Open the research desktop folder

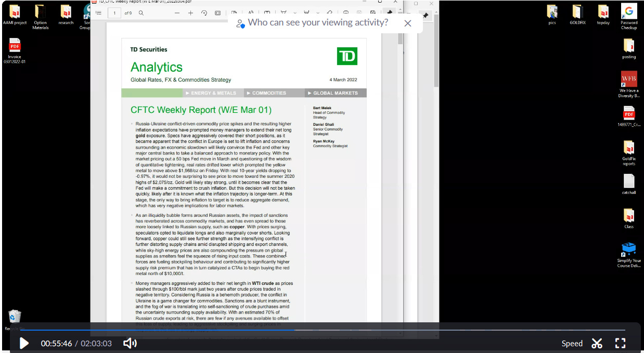tap(66, 16)
